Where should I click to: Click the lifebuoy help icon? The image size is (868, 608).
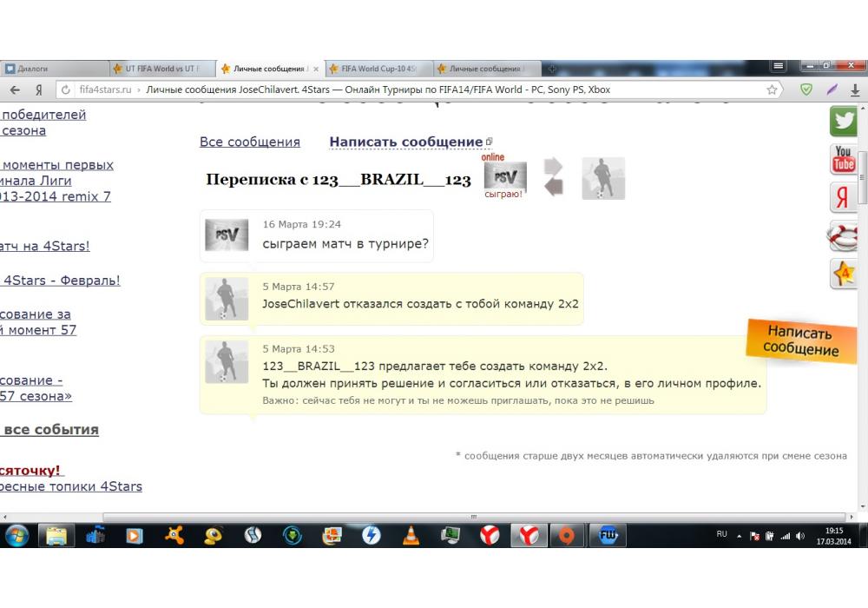pyautogui.click(x=844, y=235)
